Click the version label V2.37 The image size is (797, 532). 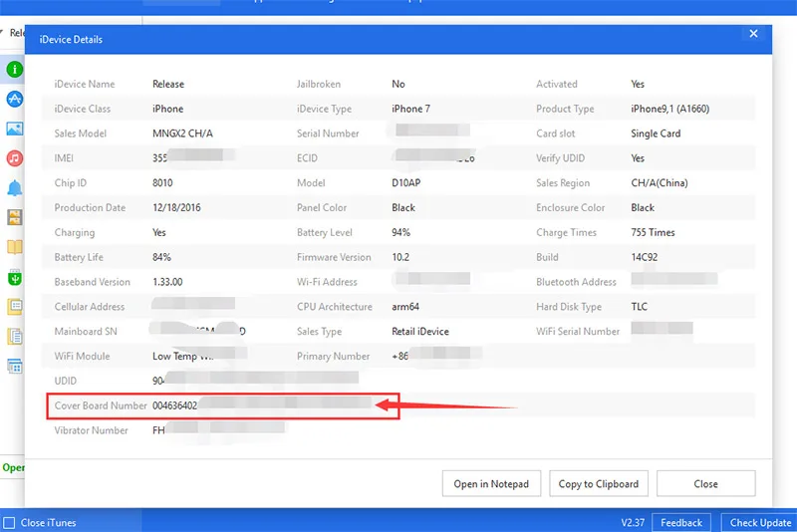tap(633, 522)
